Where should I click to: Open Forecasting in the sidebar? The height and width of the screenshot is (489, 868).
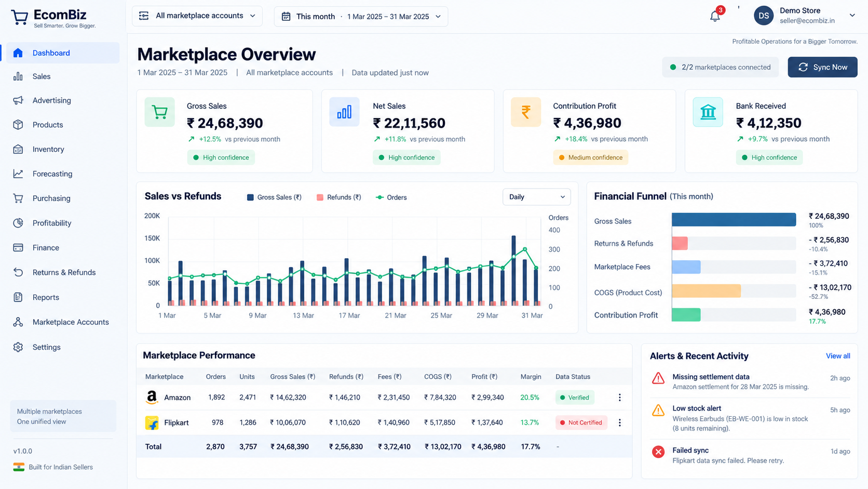pos(63,174)
